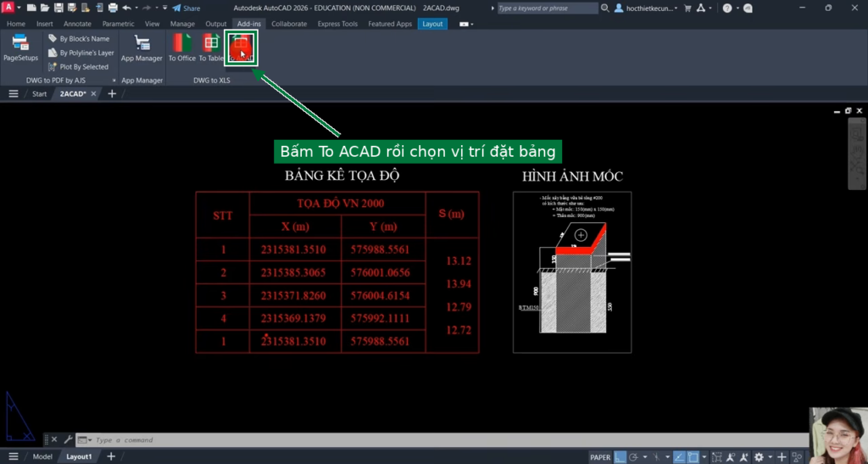Create a new drawing from Quick Access toolbar

click(31, 8)
